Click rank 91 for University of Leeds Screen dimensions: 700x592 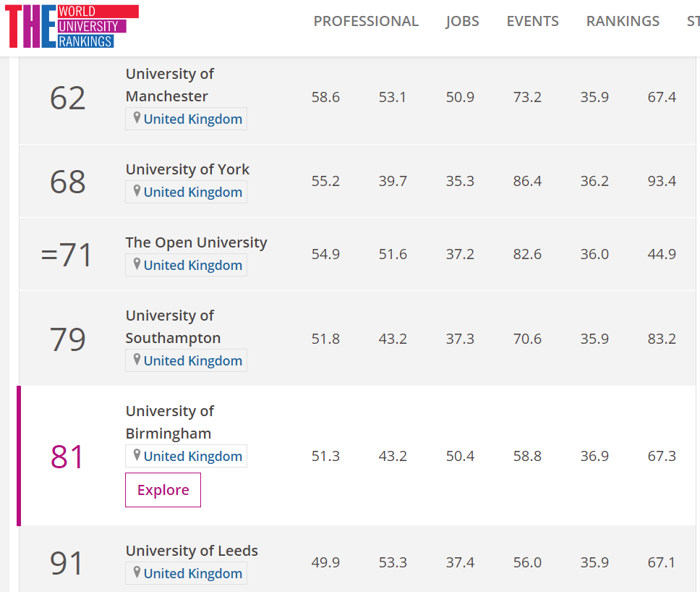pos(67,563)
